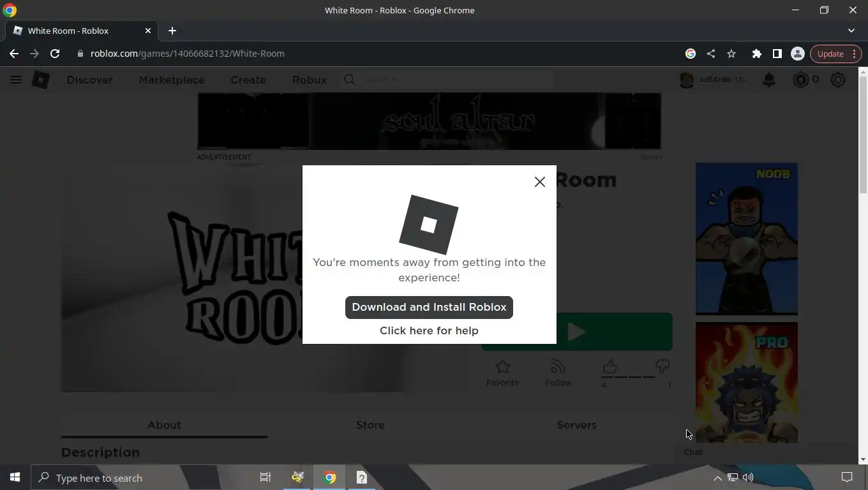868x490 pixels.
Task: Click the Chrome Update button
Action: [835, 54]
